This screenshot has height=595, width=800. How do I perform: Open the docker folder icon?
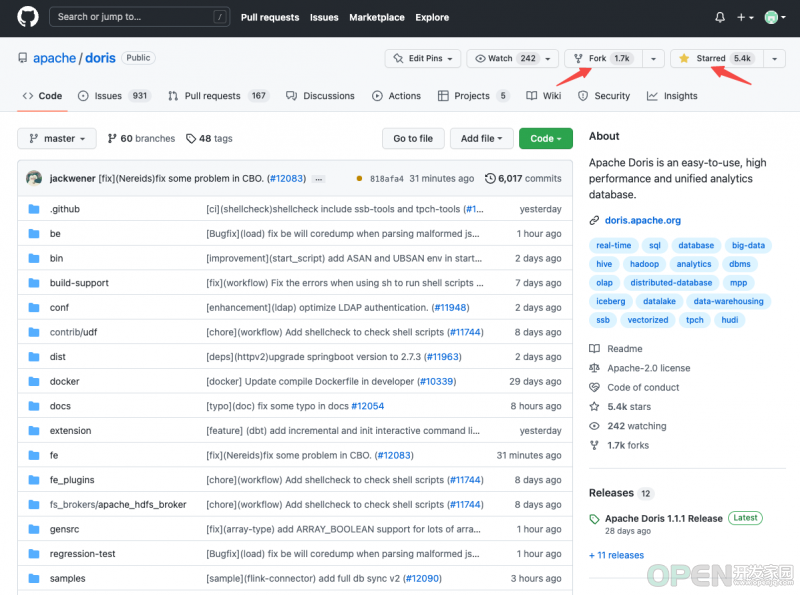click(x=34, y=381)
